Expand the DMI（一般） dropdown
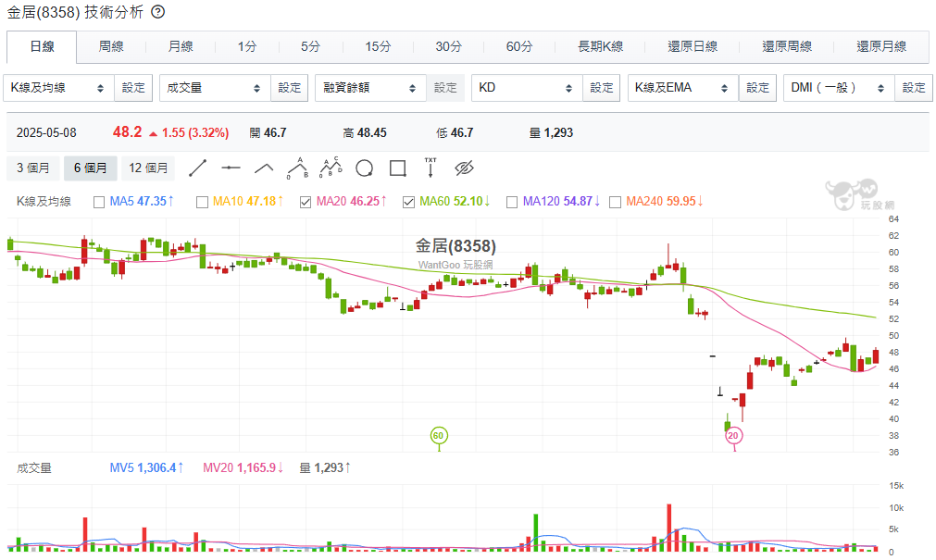Image resolution: width=936 pixels, height=560 pixels. (x=838, y=88)
